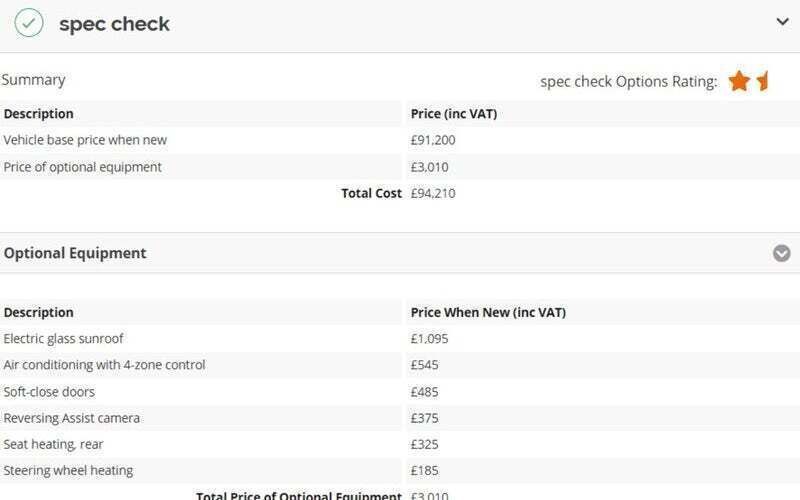Click the £94,210 total cost value
Screen dimensions: 800x500
coord(433,193)
